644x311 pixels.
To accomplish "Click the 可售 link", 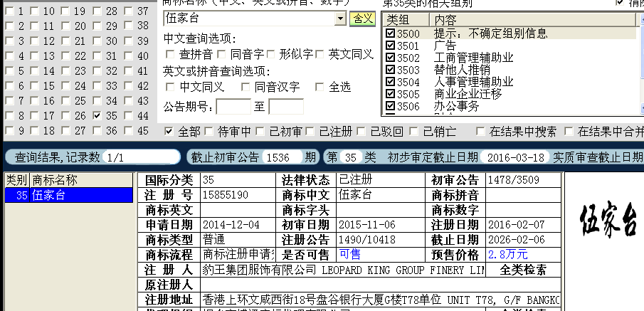I will [x=350, y=254].
